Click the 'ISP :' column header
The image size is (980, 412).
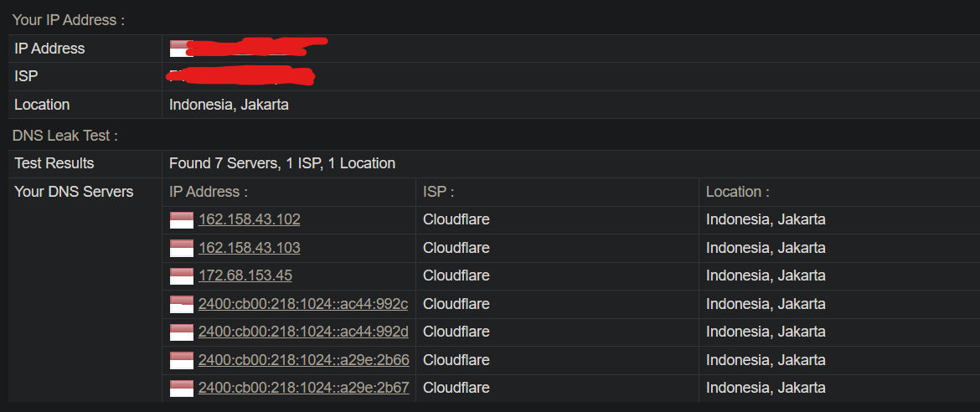tap(438, 192)
